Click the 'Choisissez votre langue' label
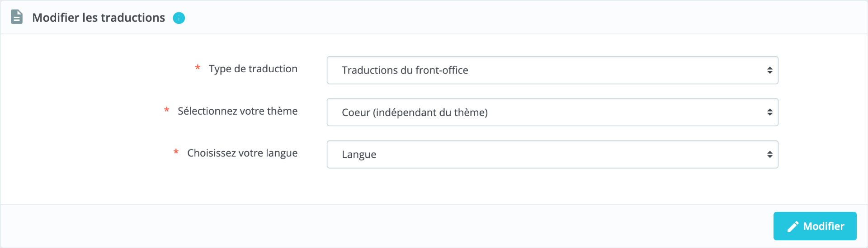Screen dimensions: 868x248 [242, 153]
